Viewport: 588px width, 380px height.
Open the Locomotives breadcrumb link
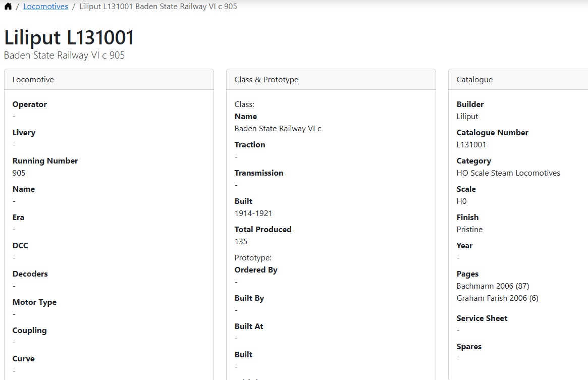pyautogui.click(x=45, y=7)
